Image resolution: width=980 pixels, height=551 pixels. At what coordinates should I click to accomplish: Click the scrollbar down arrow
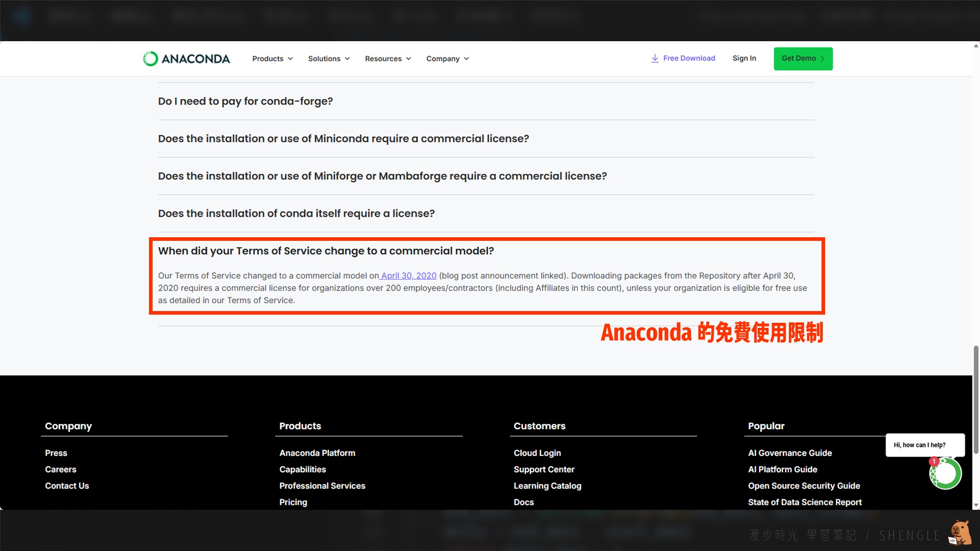(x=976, y=505)
